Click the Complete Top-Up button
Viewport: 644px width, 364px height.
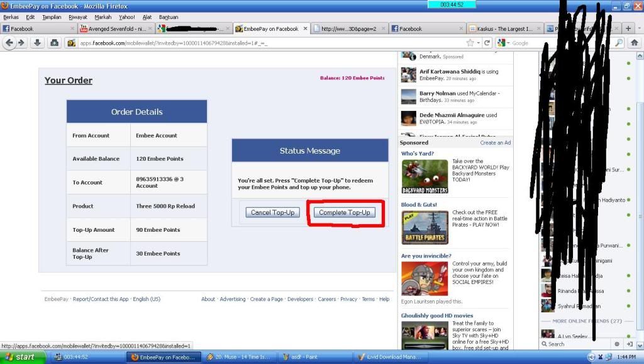pos(345,212)
